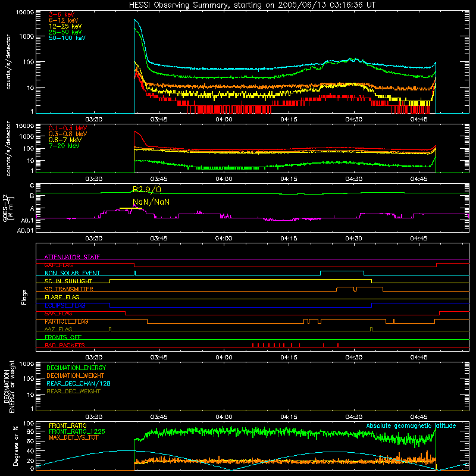
Task: Select the 3-6 keV legend label
Action: click(62, 14)
